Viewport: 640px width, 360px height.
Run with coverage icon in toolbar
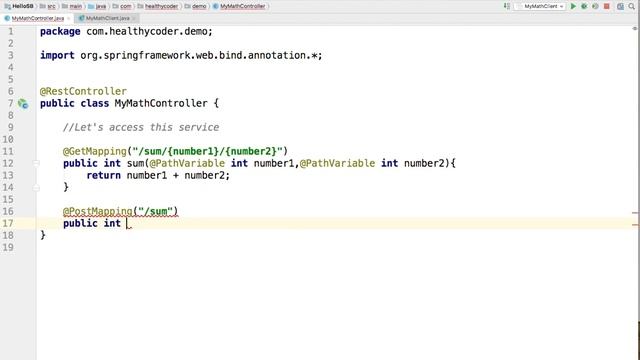595,6
